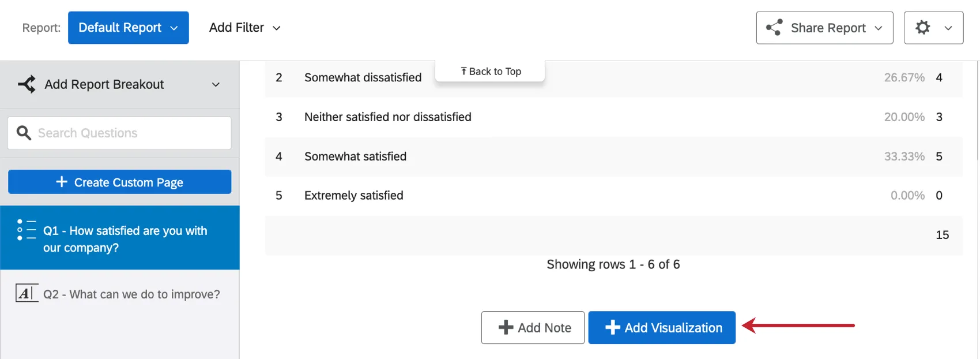Click the plus icon on Create Custom Page

(61, 182)
